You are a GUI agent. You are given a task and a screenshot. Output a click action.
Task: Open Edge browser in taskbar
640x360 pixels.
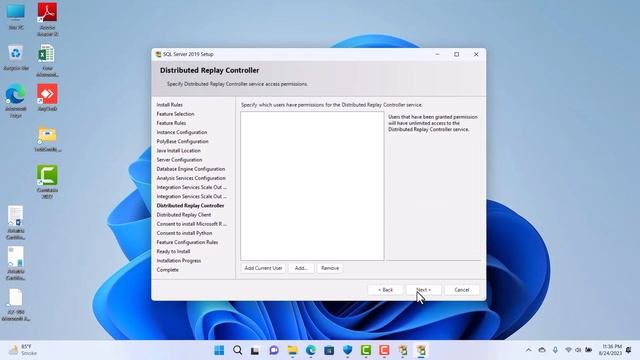(x=311, y=350)
